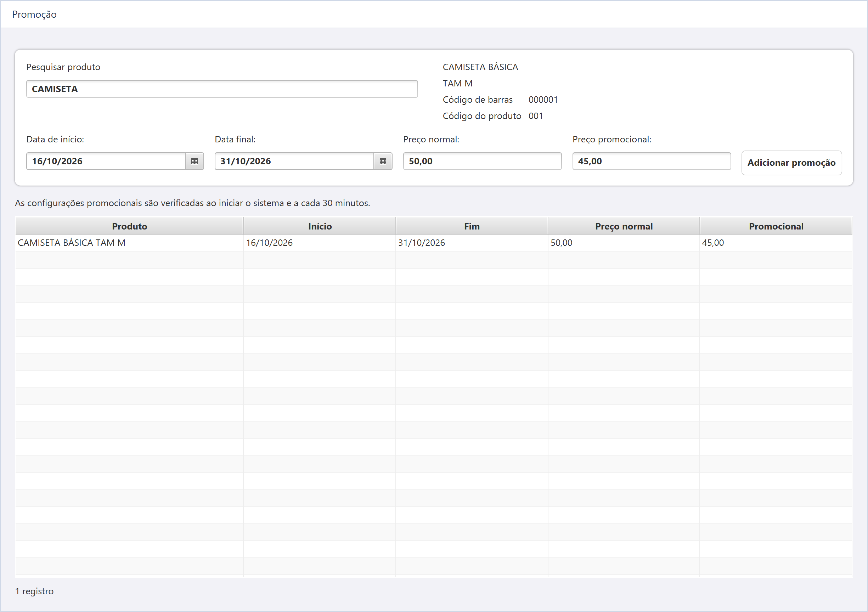Click the CAMISETA BÁSICA product name label
This screenshot has height=612, width=868.
coord(480,67)
